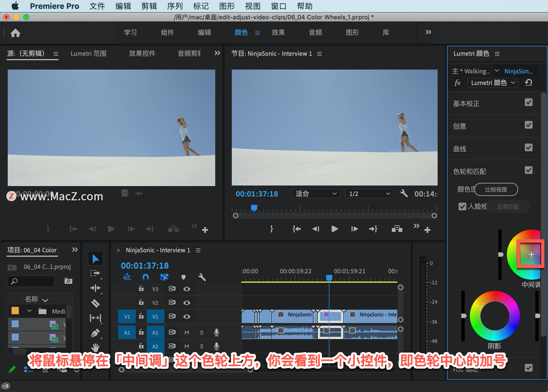The image size is (548, 392).
Task: Toggle insert sequences as nests icon
Action: click(127, 277)
